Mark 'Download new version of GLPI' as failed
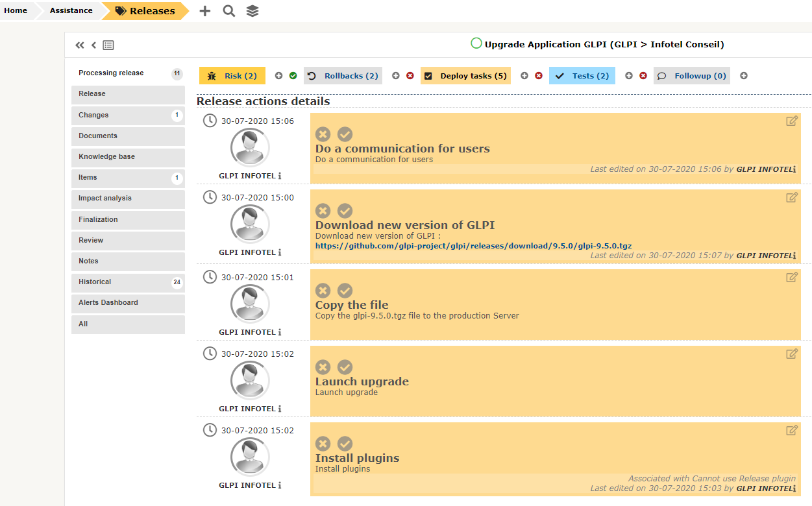The image size is (812, 506). (x=323, y=211)
